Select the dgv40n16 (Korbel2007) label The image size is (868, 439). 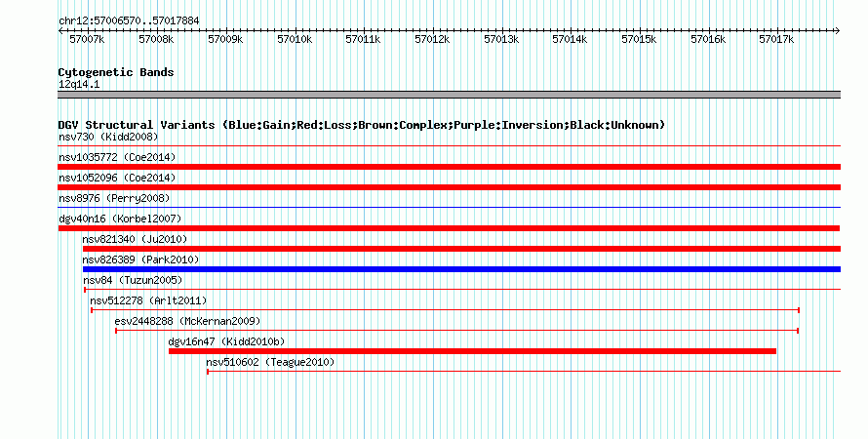coord(120,219)
